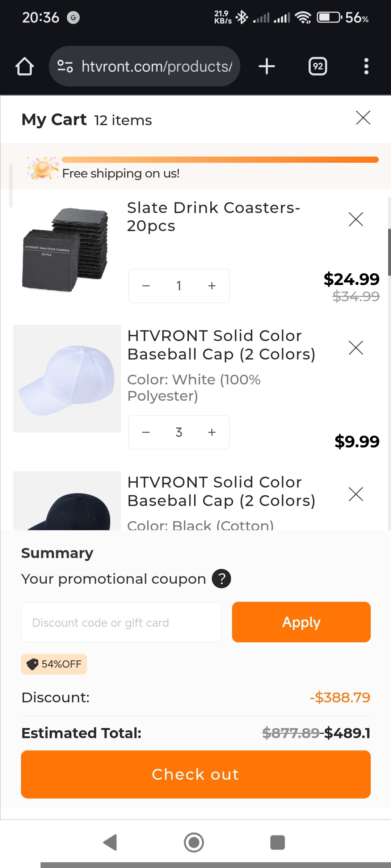
Task: Decrease Slate Drink Coasters quantity
Action: click(146, 286)
